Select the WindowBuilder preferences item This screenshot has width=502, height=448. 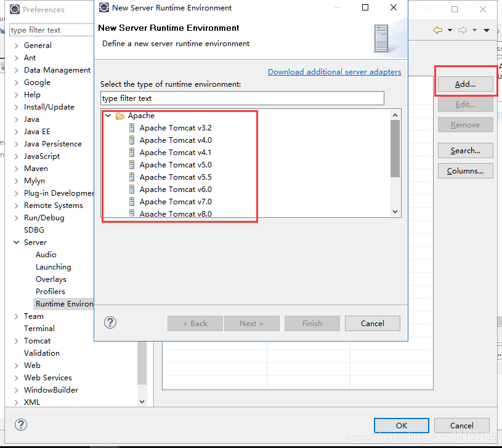point(51,390)
